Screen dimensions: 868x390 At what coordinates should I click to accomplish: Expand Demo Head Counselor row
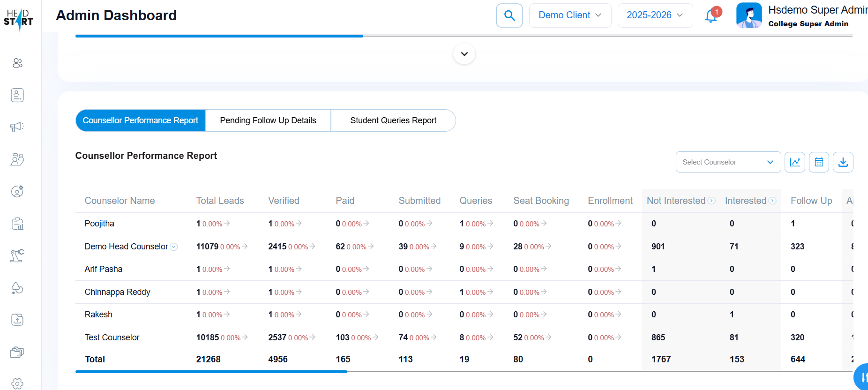174,247
